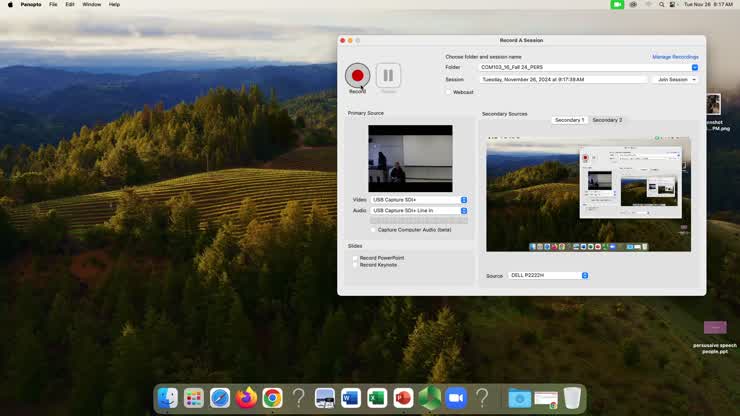Toggle Capture Computer Audio (beta)

point(374,229)
